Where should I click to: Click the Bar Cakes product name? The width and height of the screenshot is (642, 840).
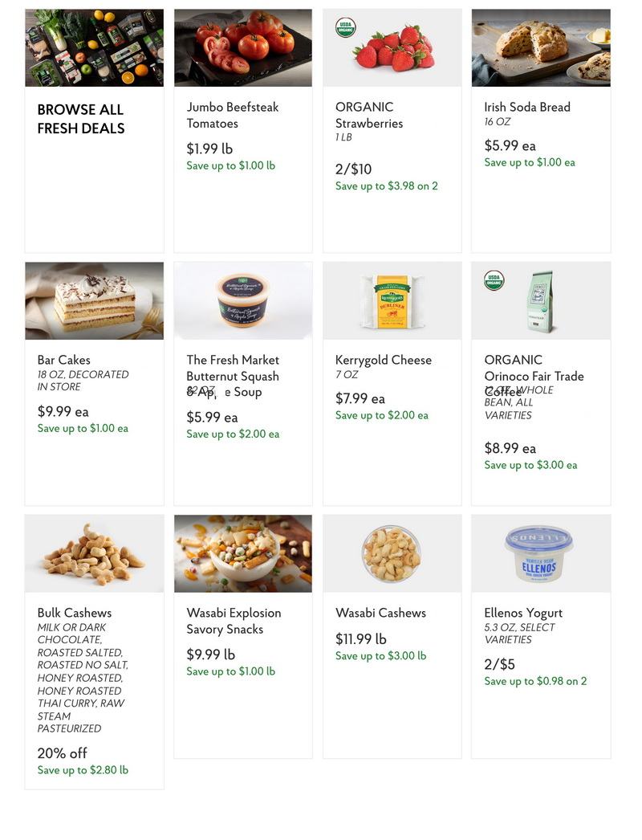[x=63, y=360]
